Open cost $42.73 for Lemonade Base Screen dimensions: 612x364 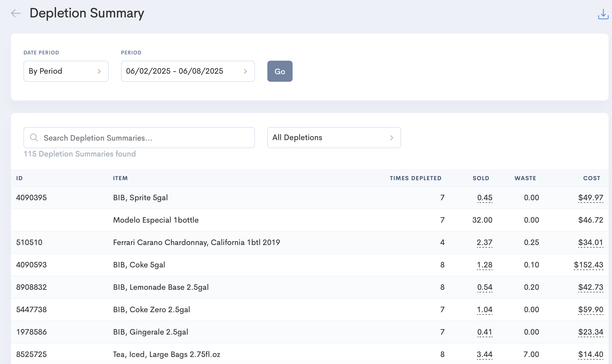click(591, 287)
